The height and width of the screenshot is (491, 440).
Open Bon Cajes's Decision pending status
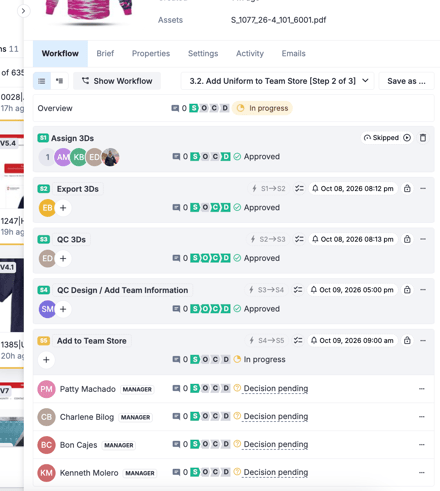coord(276,445)
